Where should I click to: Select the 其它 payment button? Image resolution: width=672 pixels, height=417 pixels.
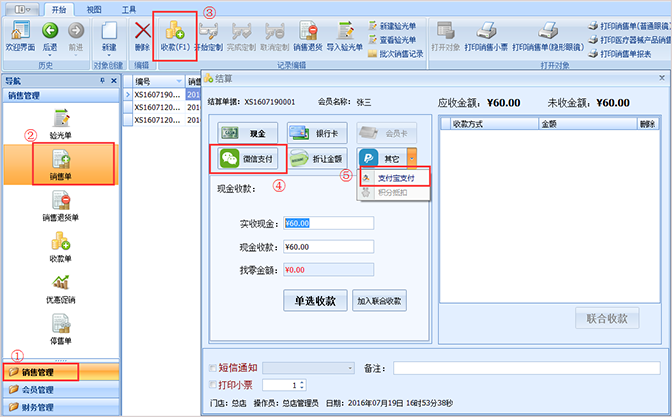[382, 159]
